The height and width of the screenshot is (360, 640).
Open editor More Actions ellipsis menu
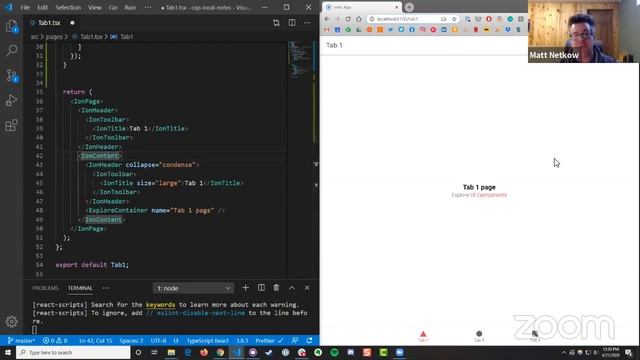click(307, 23)
